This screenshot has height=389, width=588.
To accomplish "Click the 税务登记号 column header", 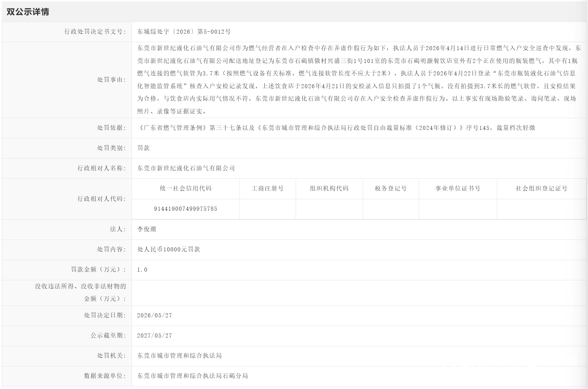I will (x=391, y=188).
